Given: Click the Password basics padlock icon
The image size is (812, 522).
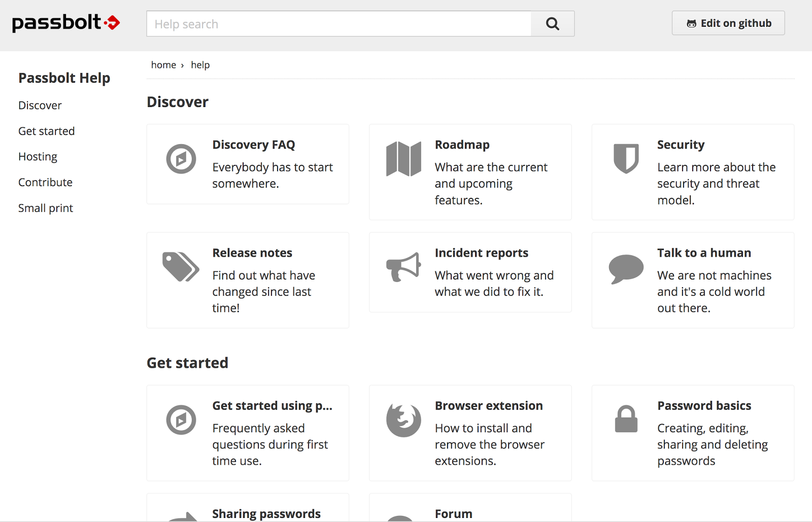Looking at the screenshot, I should pyautogui.click(x=626, y=419).
